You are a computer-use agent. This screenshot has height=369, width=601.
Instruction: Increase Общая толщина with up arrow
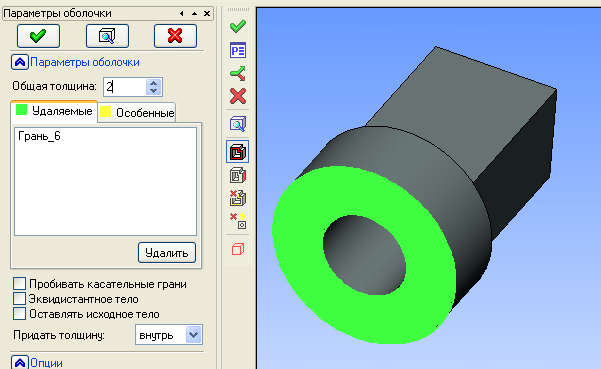[x=154, y=83]
